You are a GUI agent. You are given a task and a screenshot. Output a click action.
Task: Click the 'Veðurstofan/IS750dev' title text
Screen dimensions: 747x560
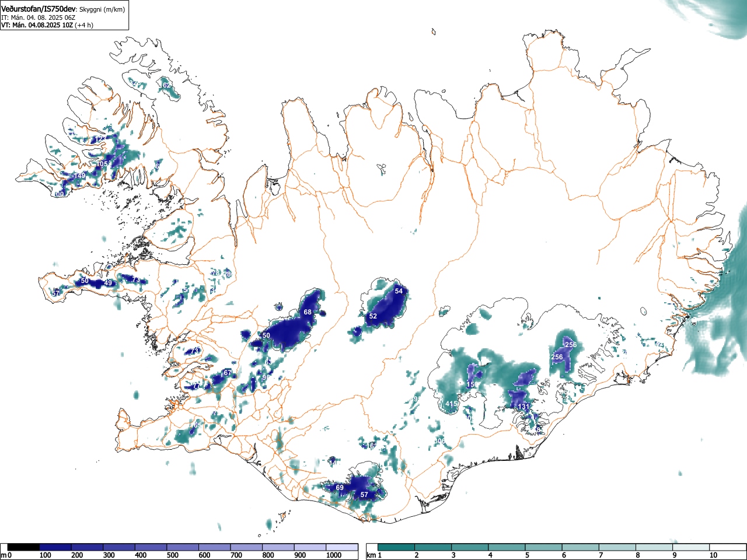[x=39, y=9]
